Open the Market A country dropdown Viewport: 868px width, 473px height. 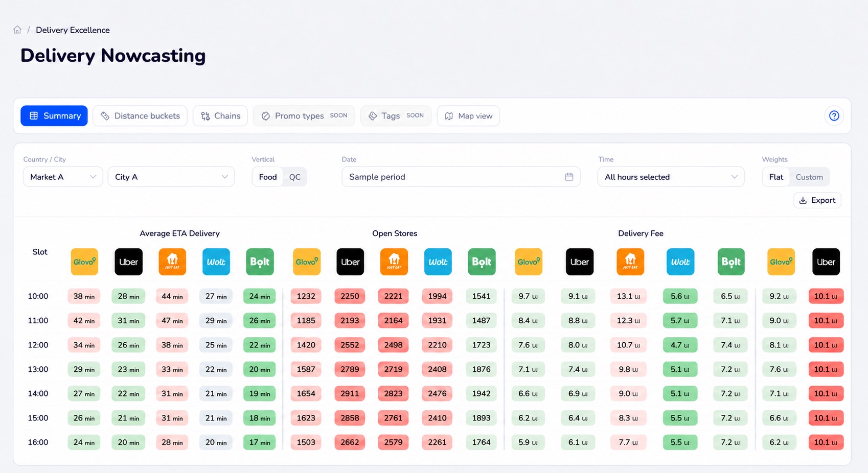(63, 177)
